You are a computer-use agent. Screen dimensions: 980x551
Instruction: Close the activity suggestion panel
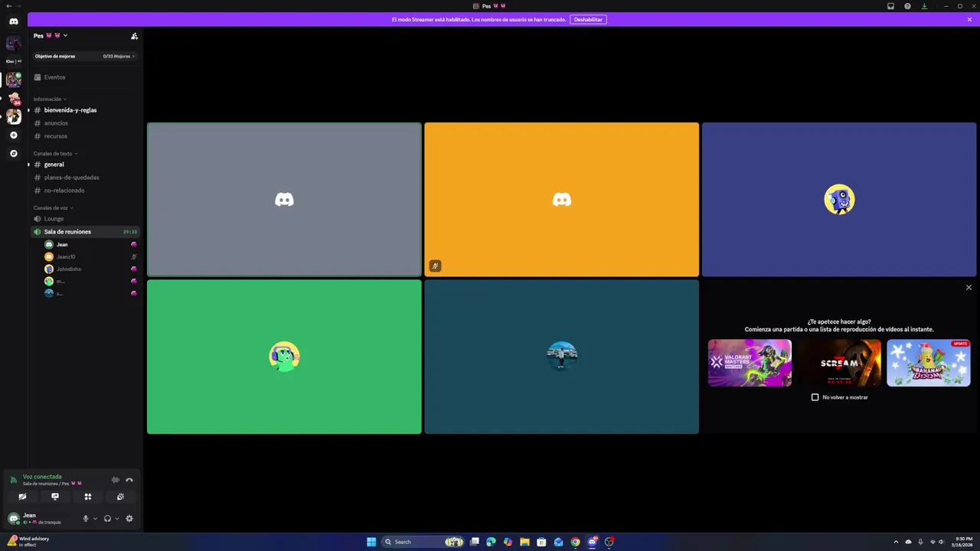pos(969,288)
